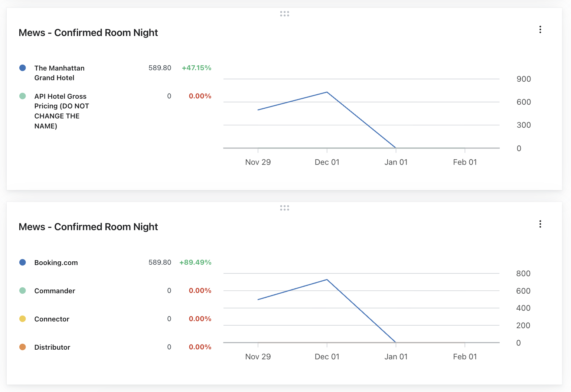Select the Nov 29 axis label on the top chart

258,162
